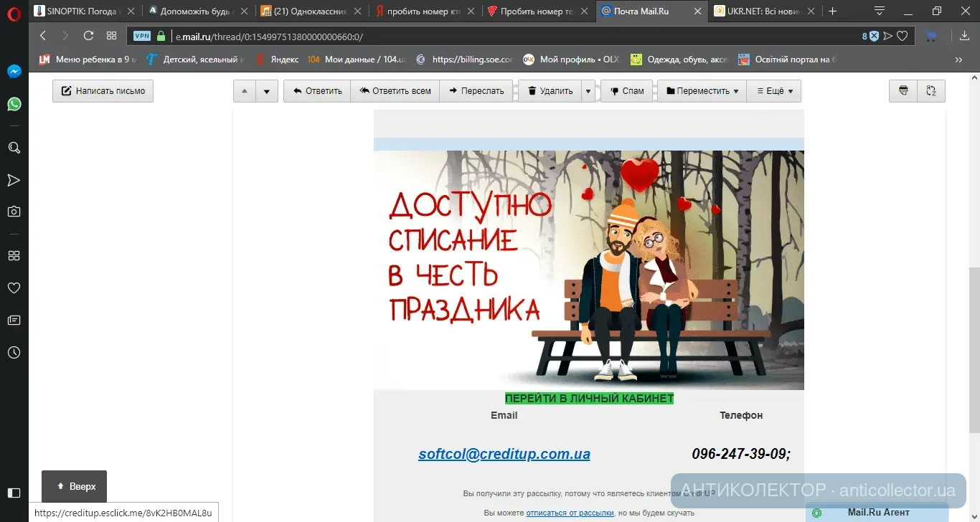Open browsing history clock icon in the sidebar

[14, 352]
